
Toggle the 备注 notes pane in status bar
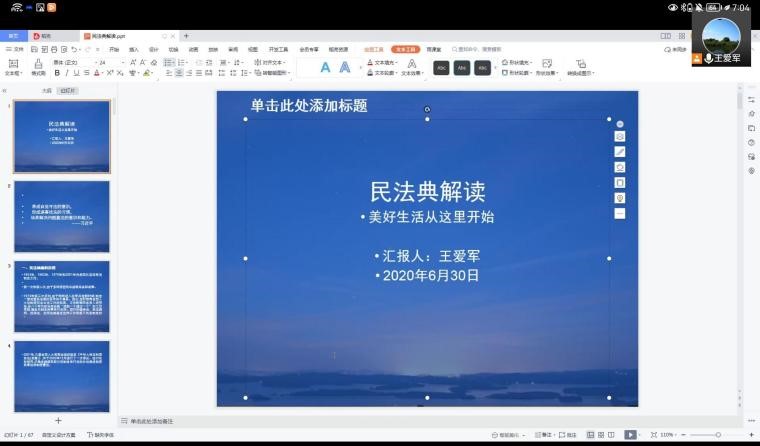tap(544, 435)
